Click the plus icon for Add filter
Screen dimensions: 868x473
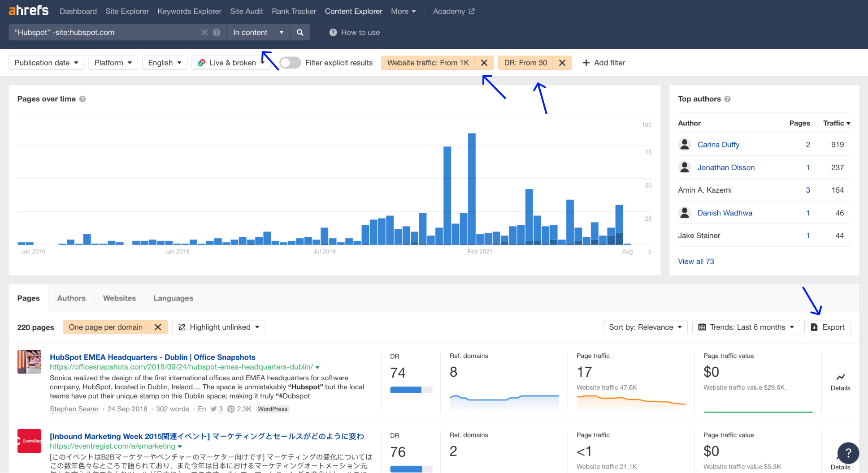click(586, 63)
